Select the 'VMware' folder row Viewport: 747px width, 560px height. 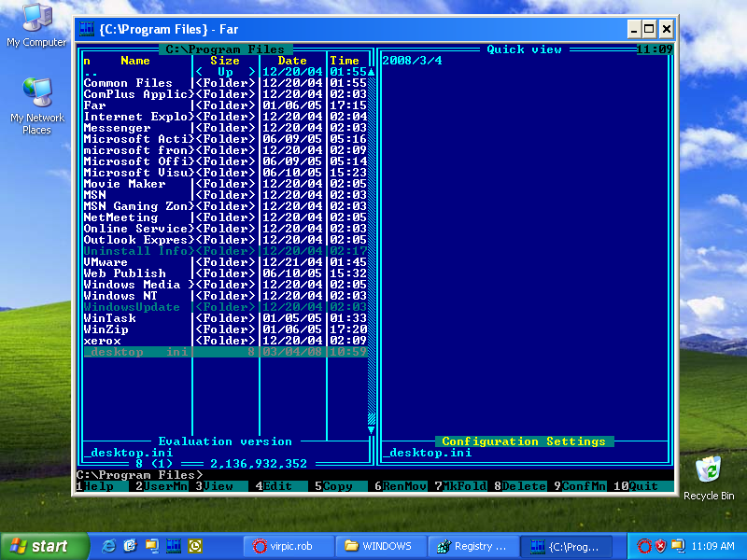pos(225,262)
